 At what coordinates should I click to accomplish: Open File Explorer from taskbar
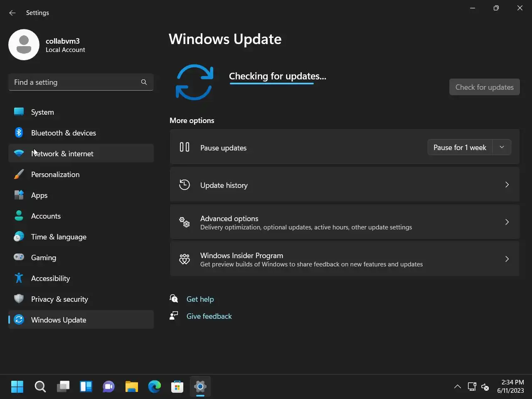pyautogui.click(x=131, y=387)
